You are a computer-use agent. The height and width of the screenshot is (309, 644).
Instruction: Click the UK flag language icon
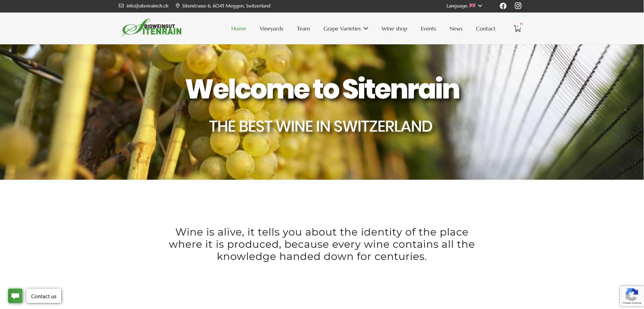click(473, 5)
